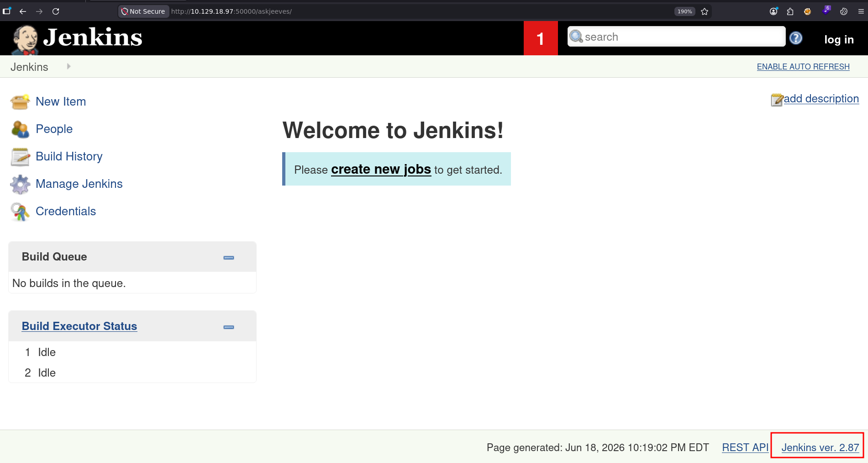
Task: Open the People page
Action: pyautogui.click(x=54, y=129)
